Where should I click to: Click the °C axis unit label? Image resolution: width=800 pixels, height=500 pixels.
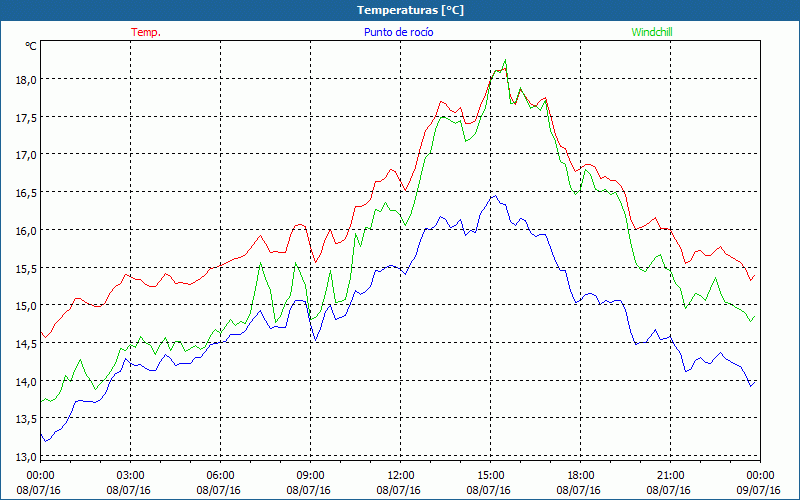coord(31,46)
